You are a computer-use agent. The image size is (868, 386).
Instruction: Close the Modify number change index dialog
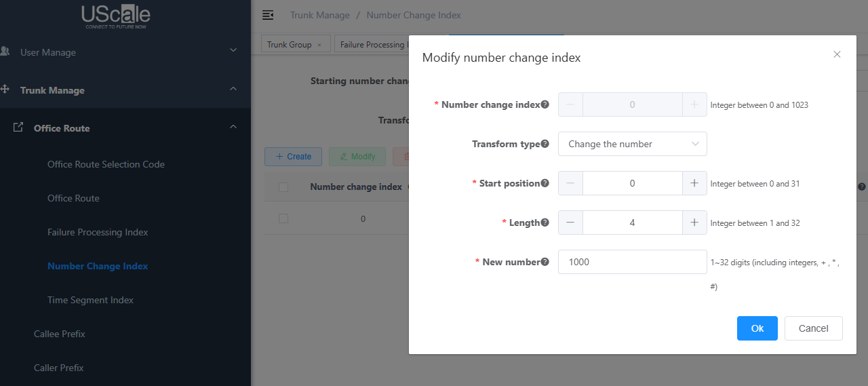[x=837, y=54]
